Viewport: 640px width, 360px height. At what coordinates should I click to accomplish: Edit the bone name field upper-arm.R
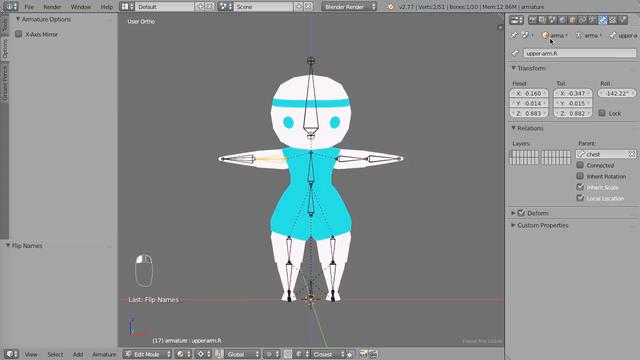pos(580,53)
